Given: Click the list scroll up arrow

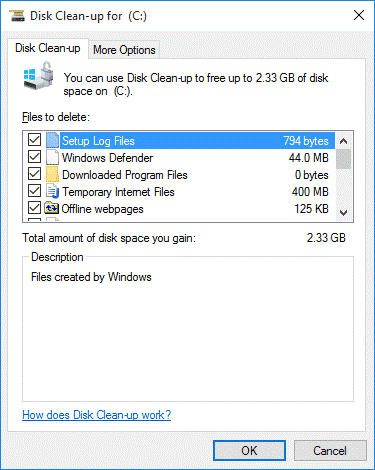Looking at the screenshot, I should point(343,141).
